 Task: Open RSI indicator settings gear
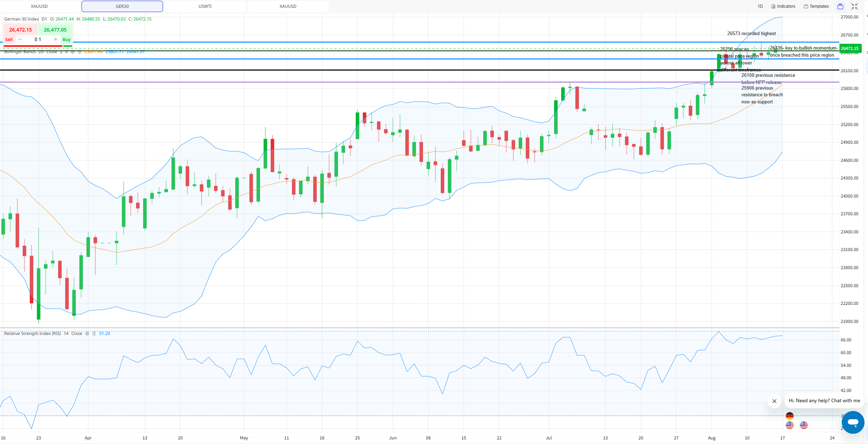click(87, 334)
